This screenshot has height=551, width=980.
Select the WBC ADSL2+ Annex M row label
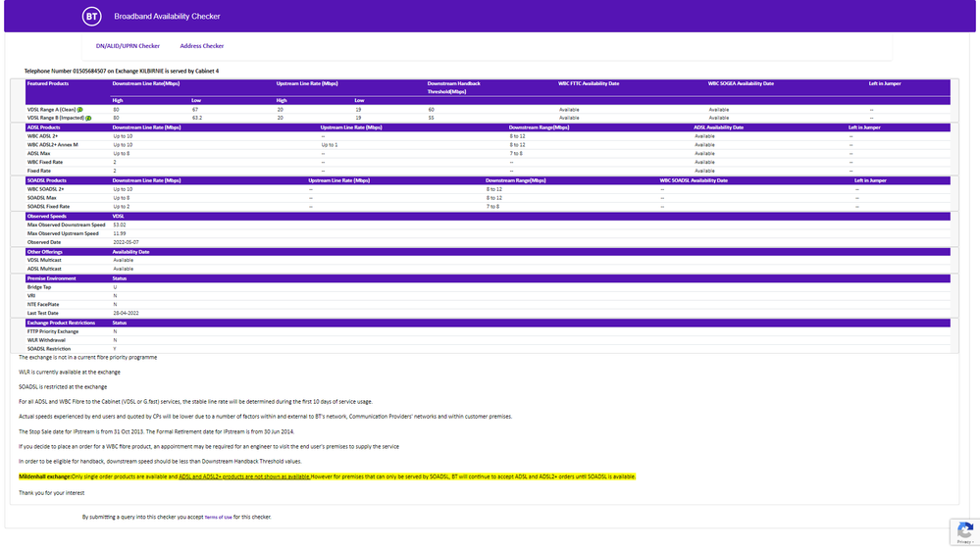52,145
